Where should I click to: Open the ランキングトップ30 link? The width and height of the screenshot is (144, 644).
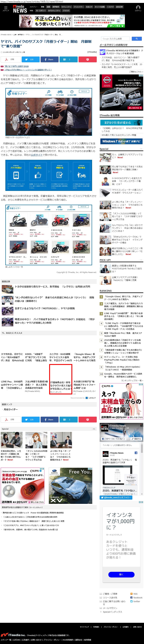tap(132, 380)
